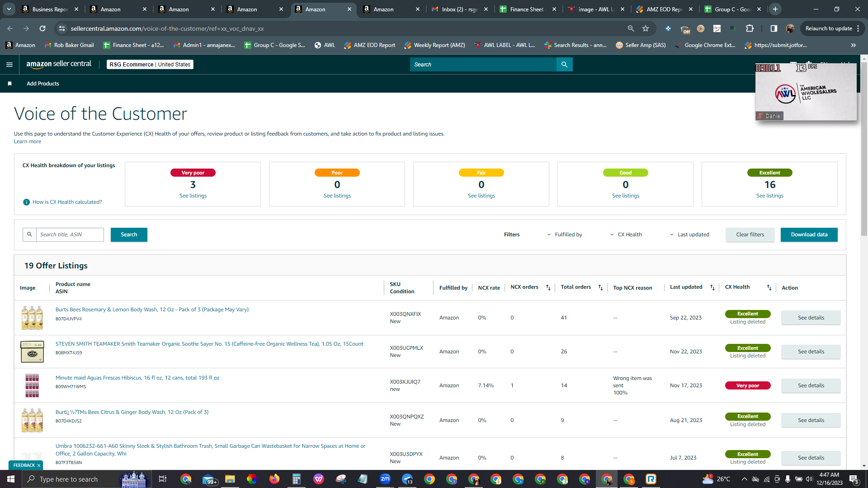This screenshot has height=488, width=868.
Task: Sort by Total orders arrows
Action: click(600, 287)
